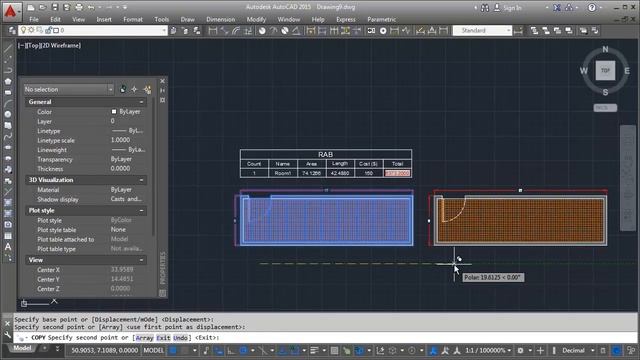Toggle hardware acceleration blue circle icon

tap(617, 350)
